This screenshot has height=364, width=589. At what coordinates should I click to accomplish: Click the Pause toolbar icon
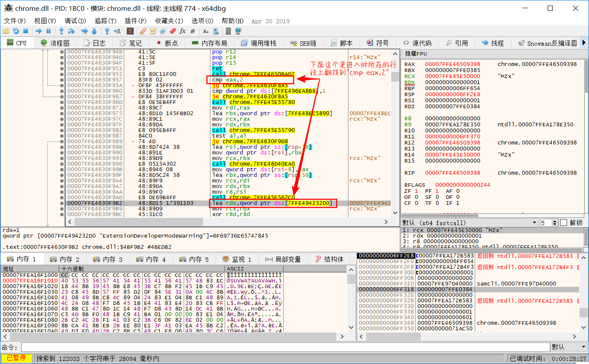(x=48, y=31)
